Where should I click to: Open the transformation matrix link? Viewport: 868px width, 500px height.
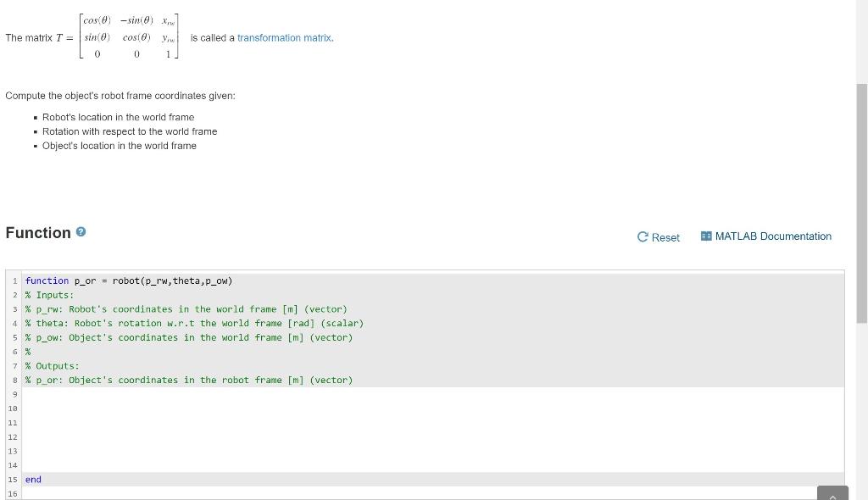pos(284,37)
